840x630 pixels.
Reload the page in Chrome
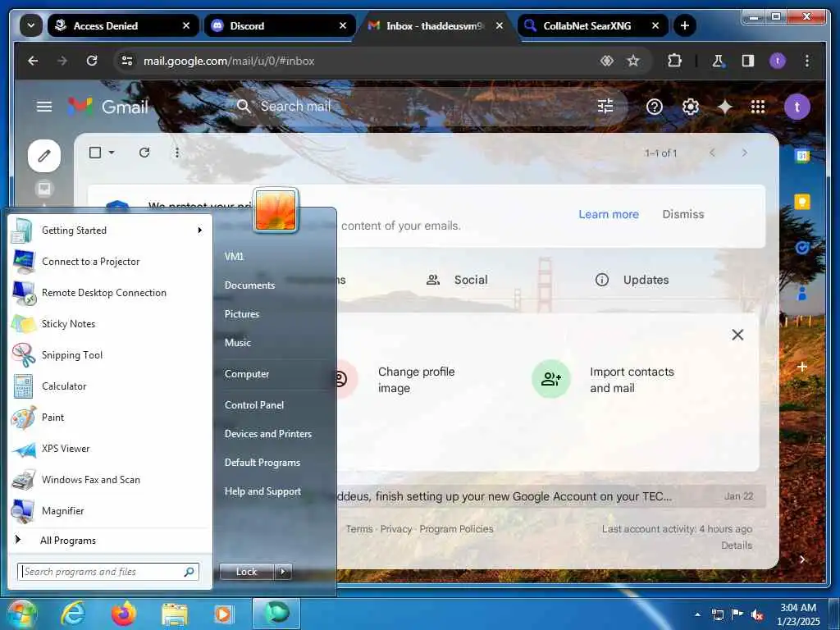tap(92, 61)
